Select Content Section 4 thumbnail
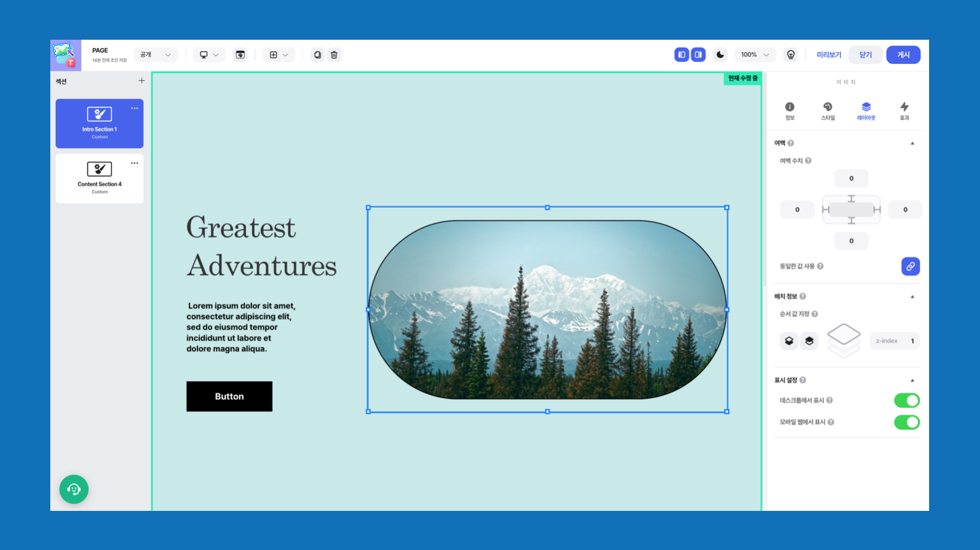Screen dimensions: 980x550 click(99, 178)
